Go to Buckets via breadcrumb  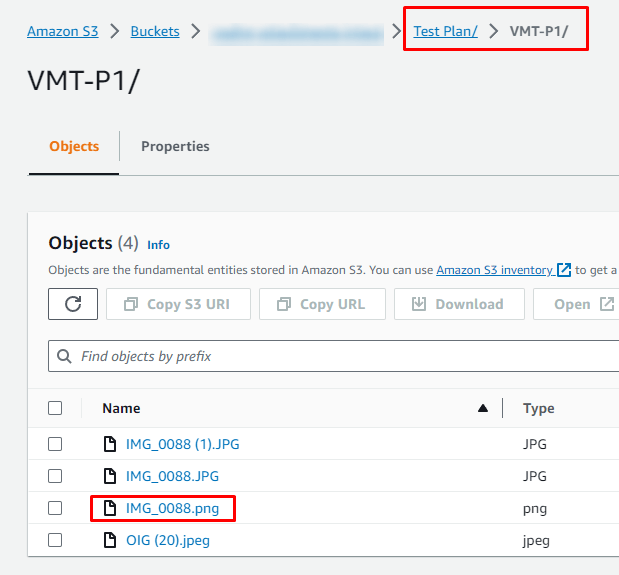pyautogui.click(x=155, y=31)
